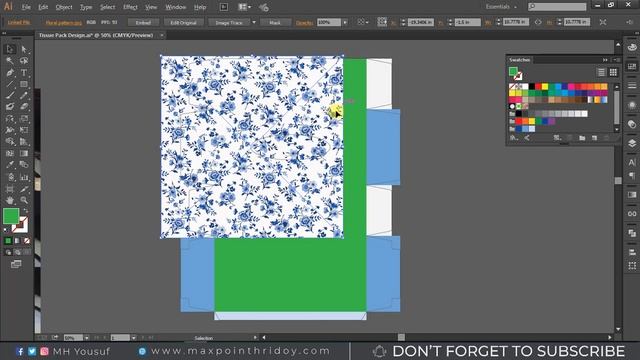The height and width of the screenshot is (360, 640).
Task: Select the Magic Wand tool
Action: pyautogui.click(x=10, y=61)
